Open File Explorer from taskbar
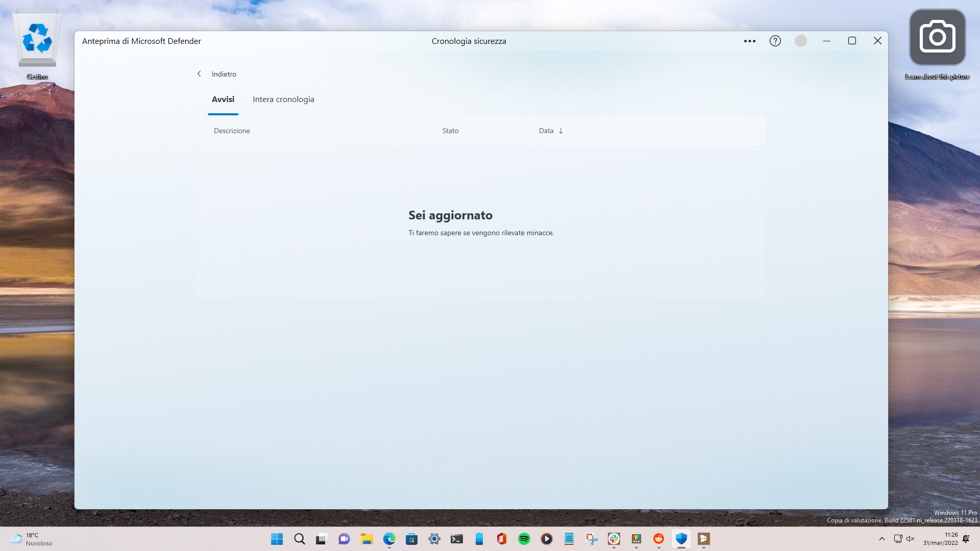Image resolution: width=980 pixels, height=551 pixels. tap(366, 539)
